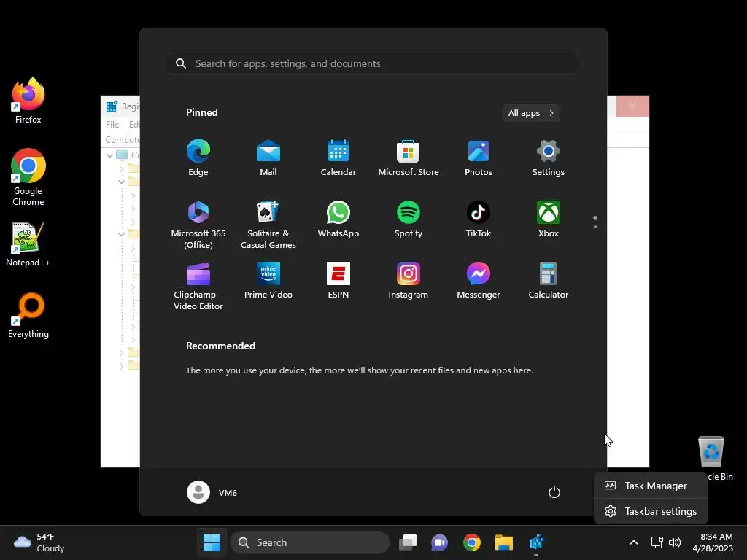
Task: Select Task Manager from context menu
Action: (651, 486)
